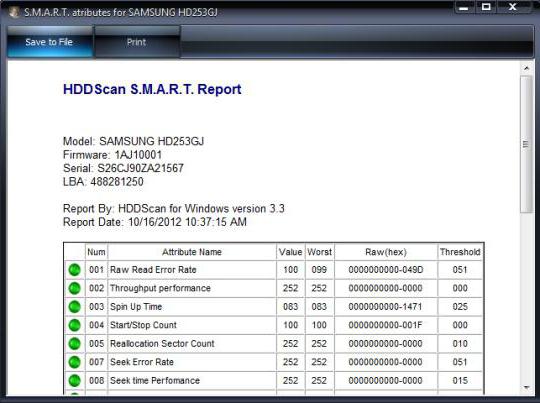This screenshot has width=540, height=403.
Task: Select the Seek Error Rate attribute name
Action: click(142, 362)
